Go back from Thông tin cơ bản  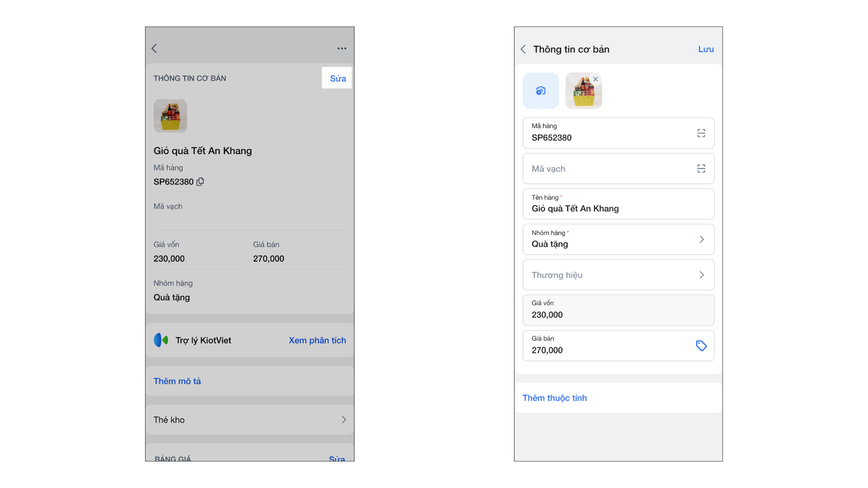[523, 49]
